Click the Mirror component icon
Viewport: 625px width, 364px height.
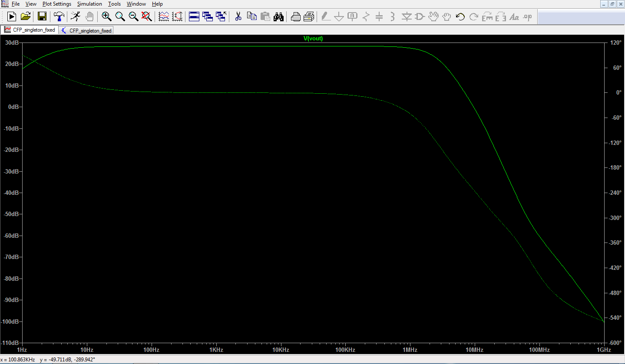point(501,17)
